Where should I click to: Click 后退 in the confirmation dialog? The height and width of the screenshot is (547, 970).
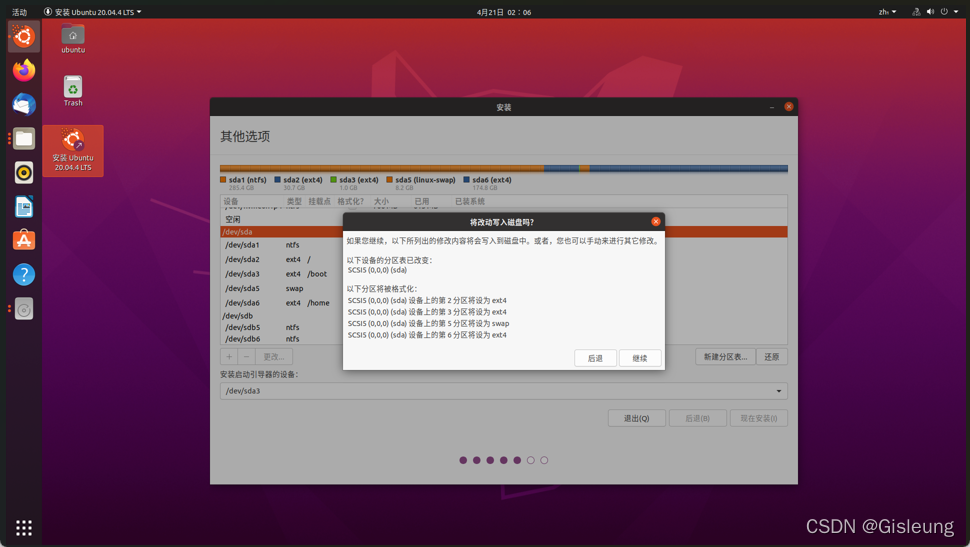595,358
